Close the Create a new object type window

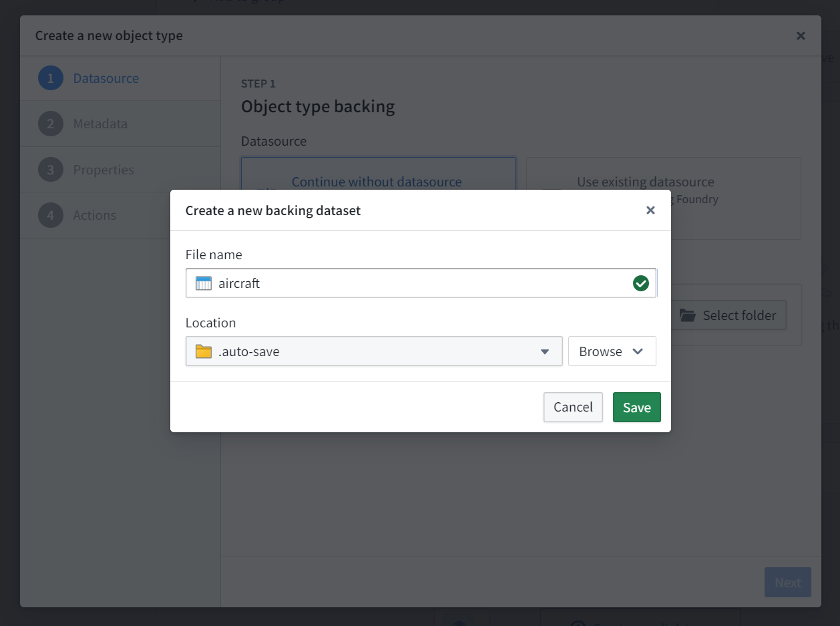point(801,36)
